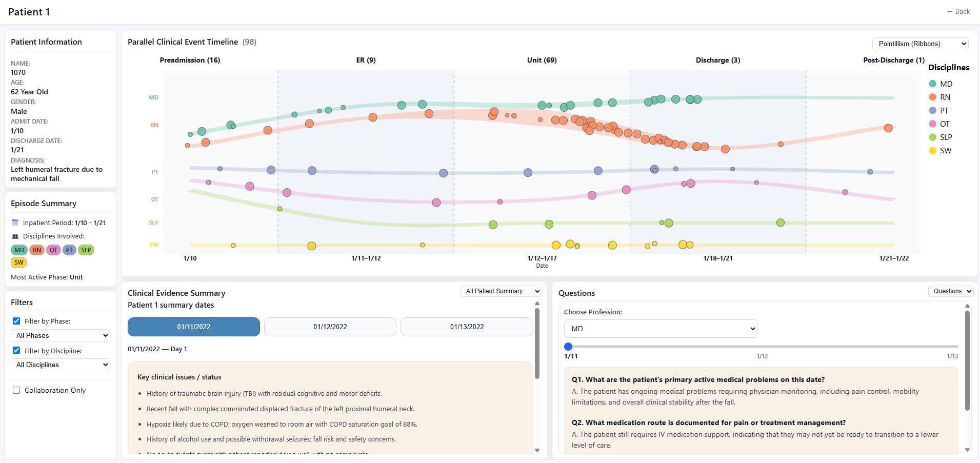Click the 1/13 label under the date slider
The image size is (980, 463).
(x=952, y=356)
